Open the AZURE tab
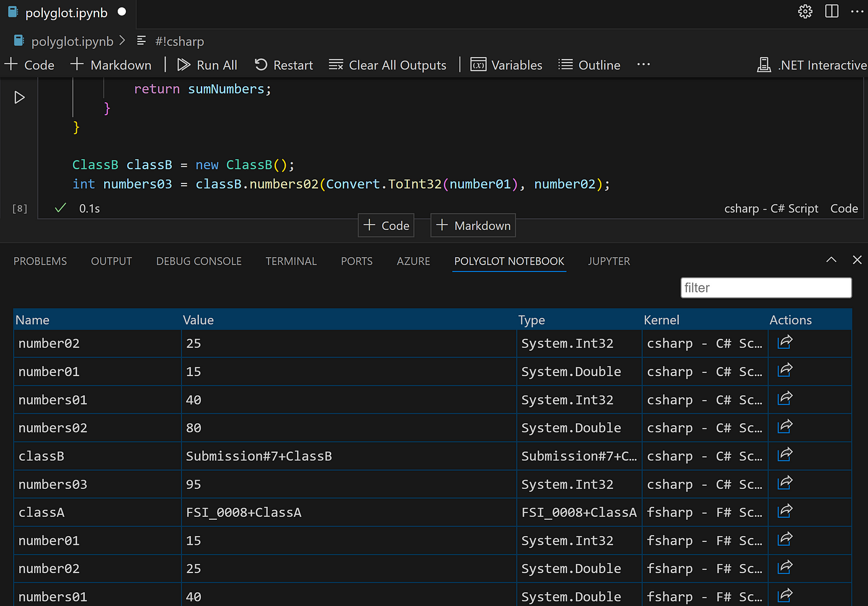The width and height of the screenshot is (868, 606). [x=414, y=261]
